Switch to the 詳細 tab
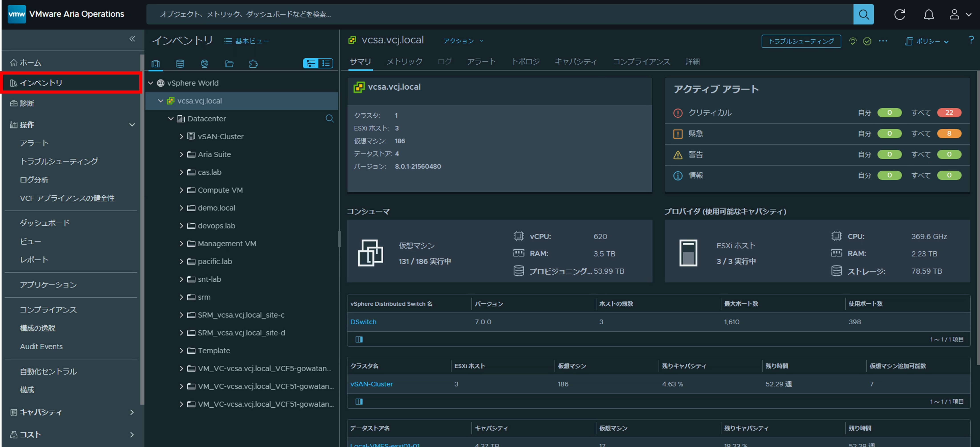Screen dimensions: 980x447 692,62
